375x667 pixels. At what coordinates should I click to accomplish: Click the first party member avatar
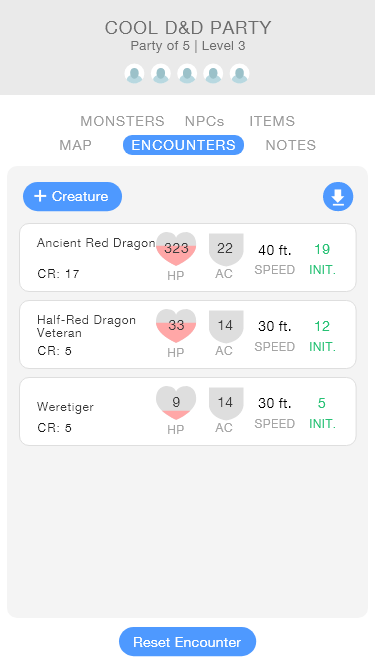point(134,74)
